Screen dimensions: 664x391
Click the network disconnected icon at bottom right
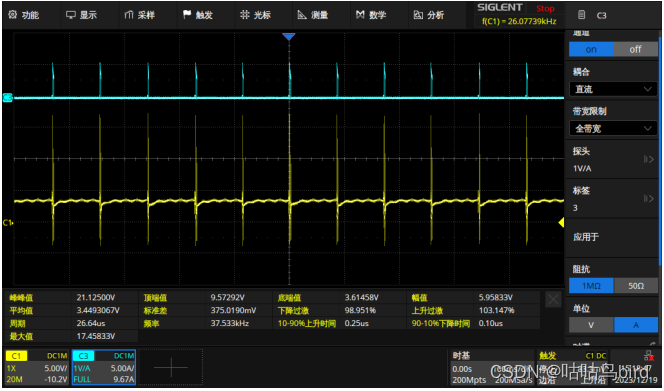click(649, 356)
